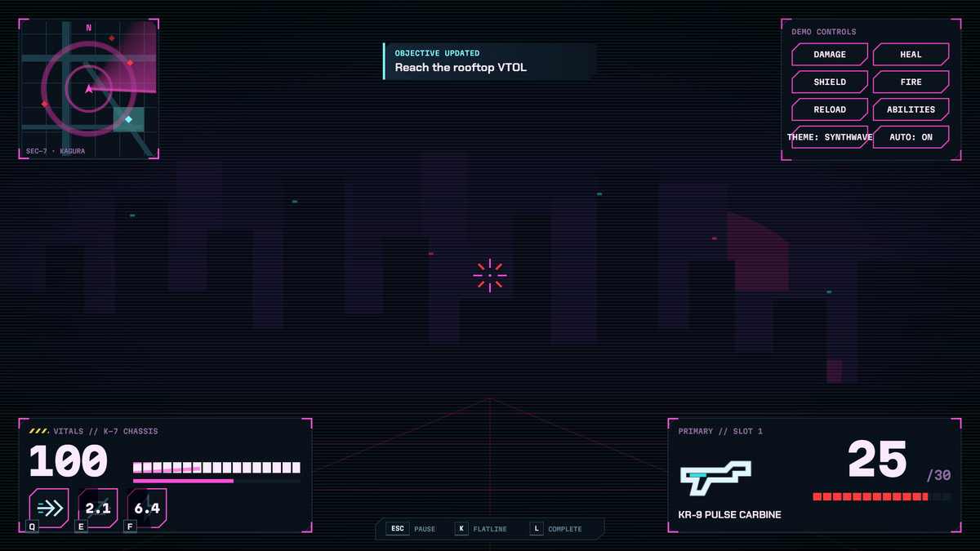Click the OBJECTIVE UPDATED label
Viewport: 980px width, 551px height.
pos(438,53)
